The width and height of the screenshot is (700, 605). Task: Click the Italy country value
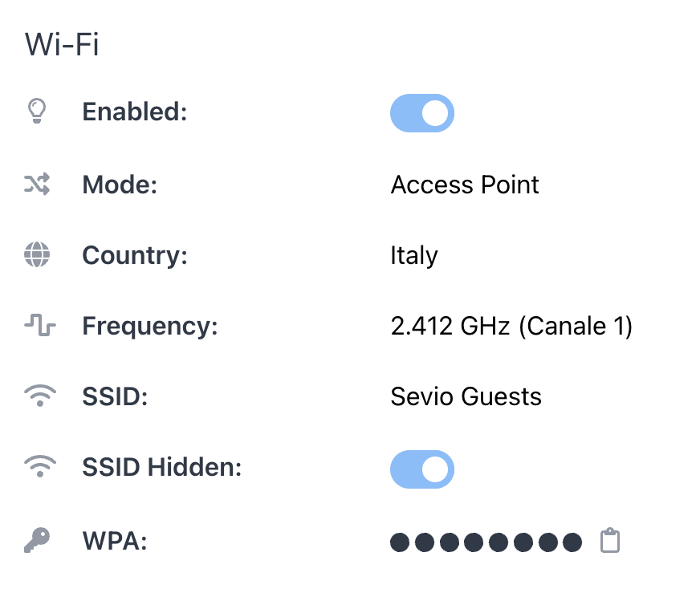[414, 256]
